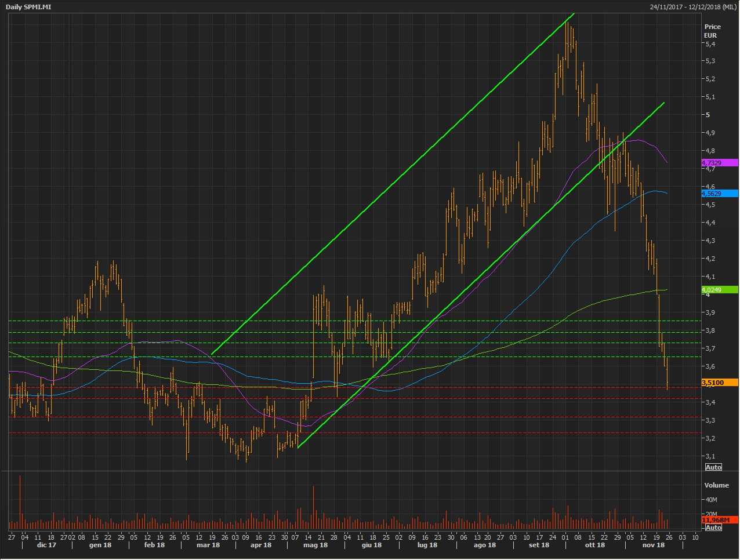Click the apr 18 month label
Image resolution: width=740 pixels, height=560 pixels.
tap(260, 545)
